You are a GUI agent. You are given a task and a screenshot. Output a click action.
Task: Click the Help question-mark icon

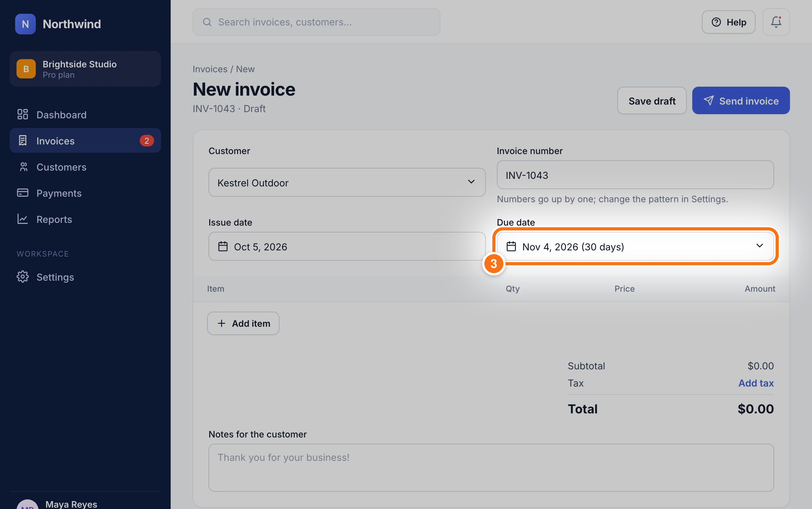coord(716,22)
